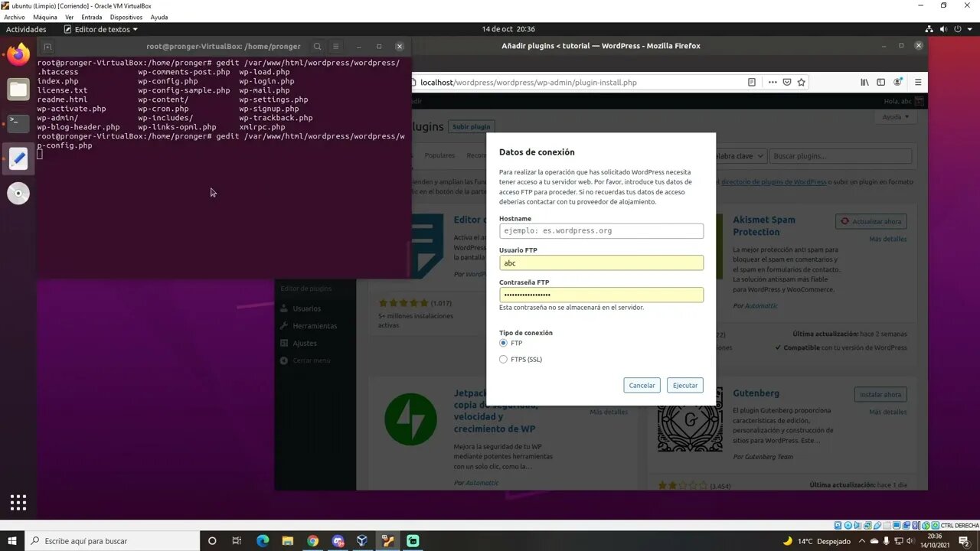980x551 pixels.
Task: Click the Gutenberg plugin title
Action: tap(756, 393)
